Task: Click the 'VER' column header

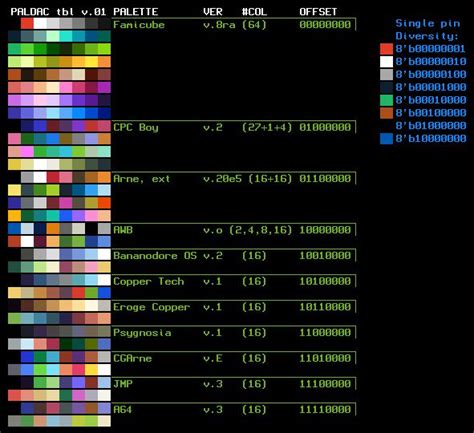Action: pos(213,12)
